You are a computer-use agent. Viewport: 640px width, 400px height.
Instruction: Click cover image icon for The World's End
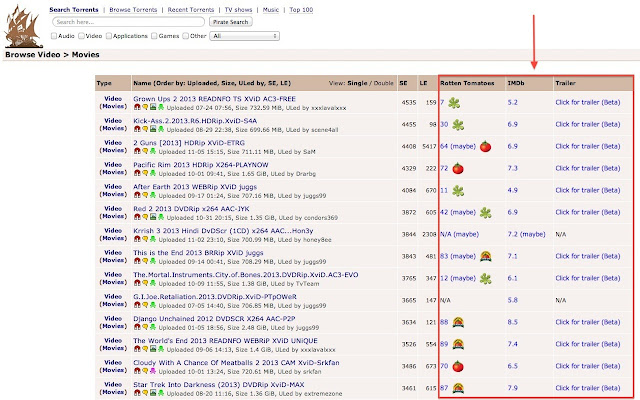click(x=153, y=350)
